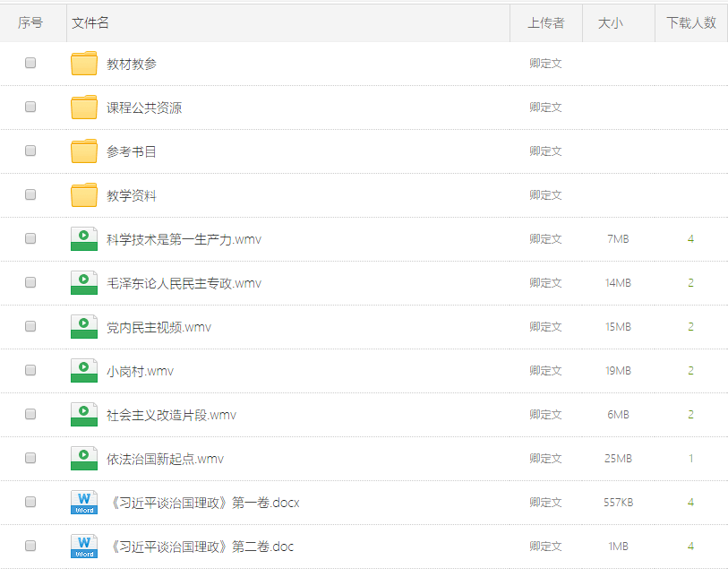728x577 pixels.
Task: Click the 上传者 column header
Action: [x=545, y=23]
